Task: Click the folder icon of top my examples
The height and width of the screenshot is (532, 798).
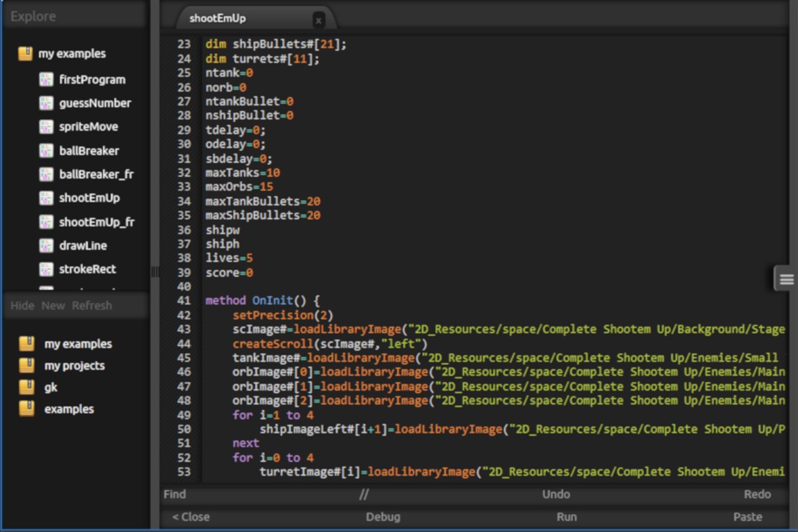Action: click(x=26, y=53)
